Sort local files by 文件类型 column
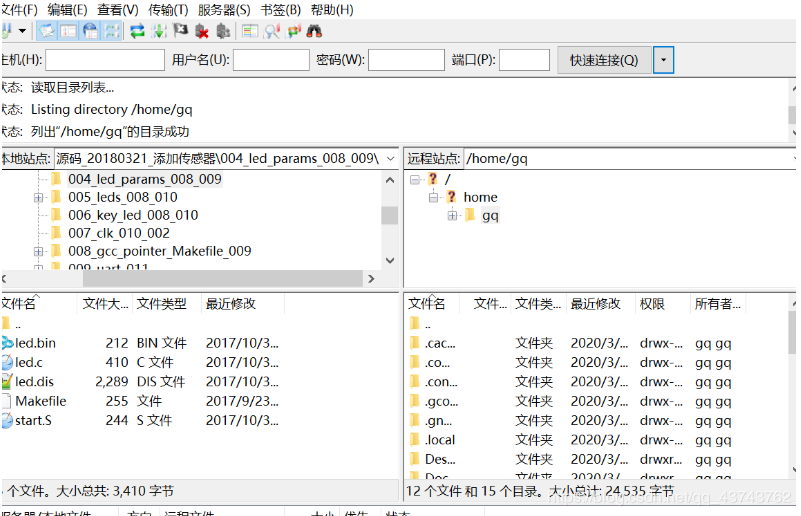 167,304
